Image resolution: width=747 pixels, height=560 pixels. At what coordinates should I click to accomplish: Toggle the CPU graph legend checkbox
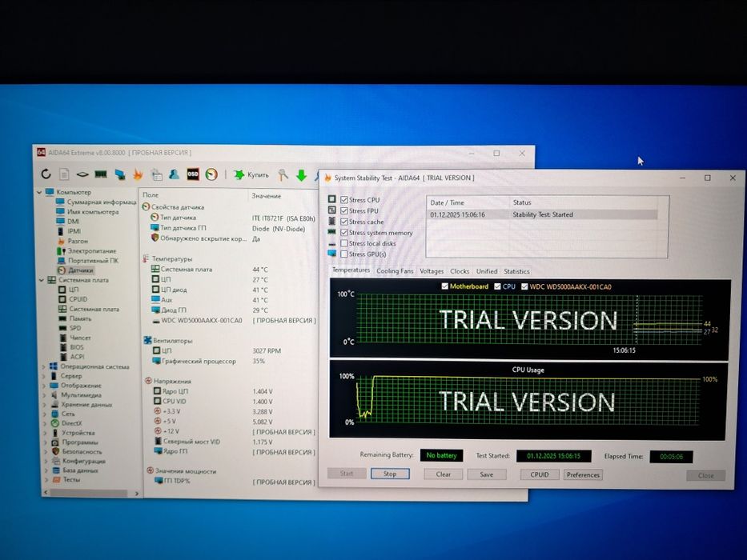(497, 286)
